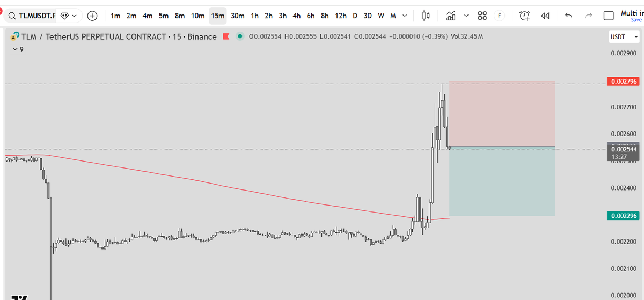Image resolution: width=644 pixels, height=300 pixels.
Task: Select the green profit zone of short position
Action: [x=502, y=181]
